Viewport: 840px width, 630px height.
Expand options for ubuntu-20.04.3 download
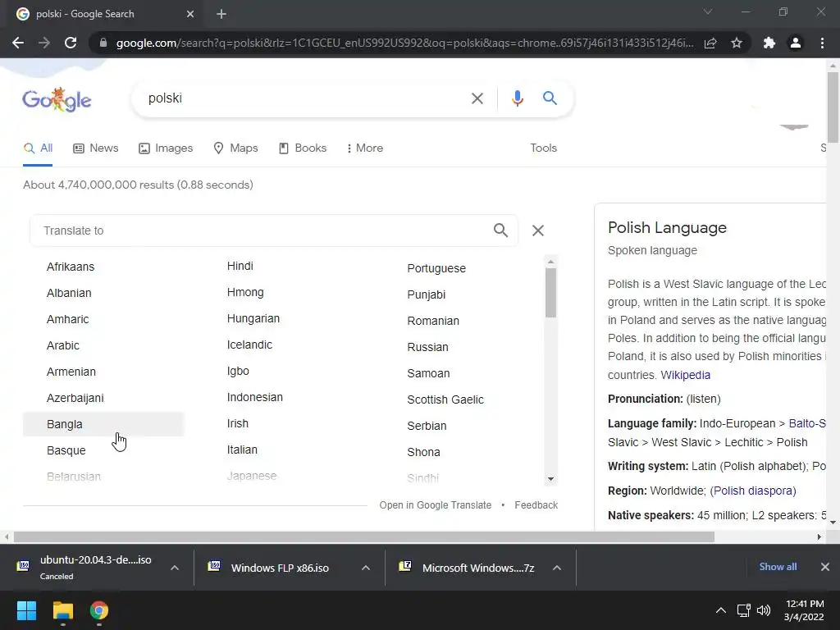[175, 568]
